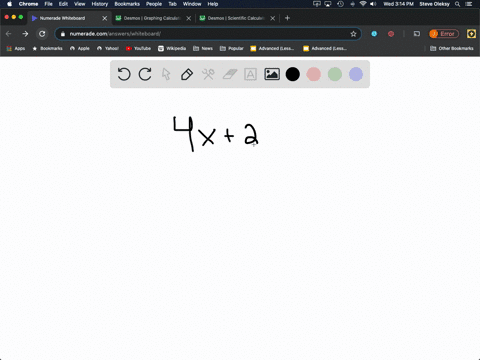This screenshot has height=360, width=480.
Task: Open the red extension icon
Action: coord(391,34)
